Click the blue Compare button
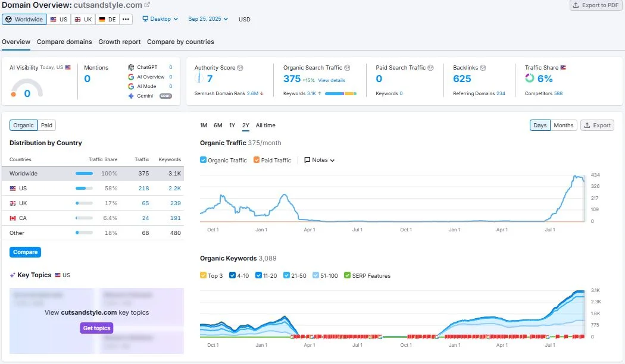Screen dimensions: 625x364 tap(25, 252)
